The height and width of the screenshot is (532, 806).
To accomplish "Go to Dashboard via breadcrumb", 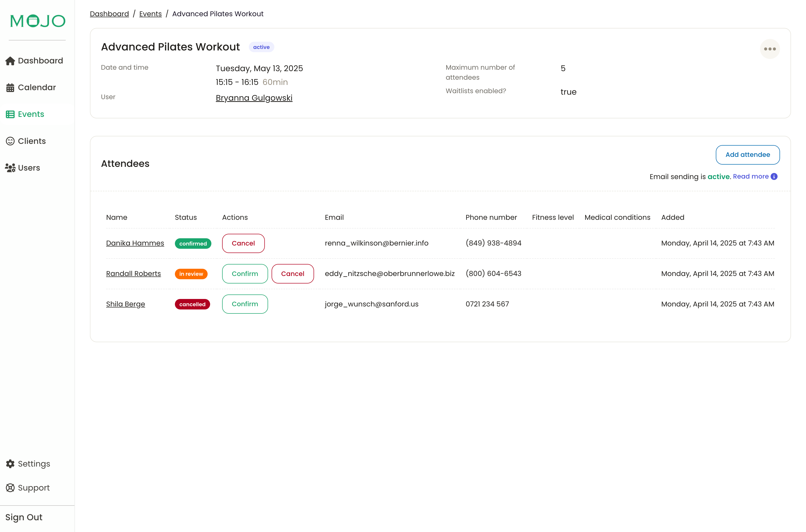I will [x=109, y=14].
